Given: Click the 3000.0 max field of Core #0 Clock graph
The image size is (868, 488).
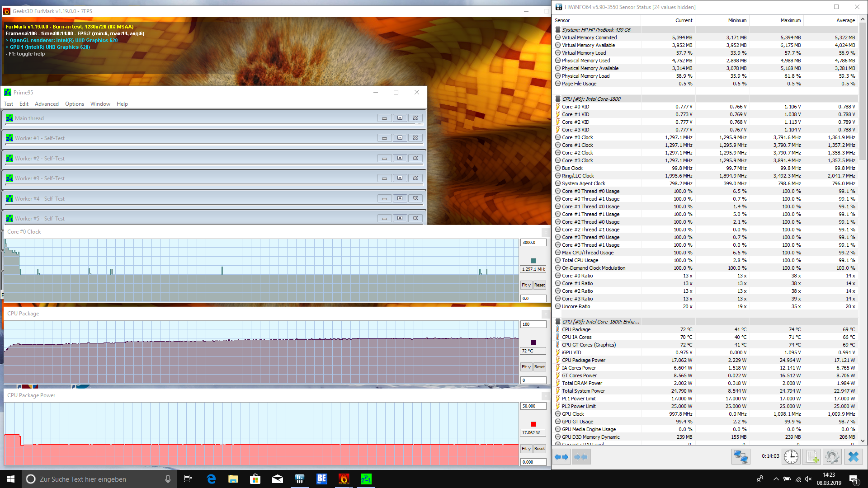Looking at the screenshot, I should pos(533,242).
